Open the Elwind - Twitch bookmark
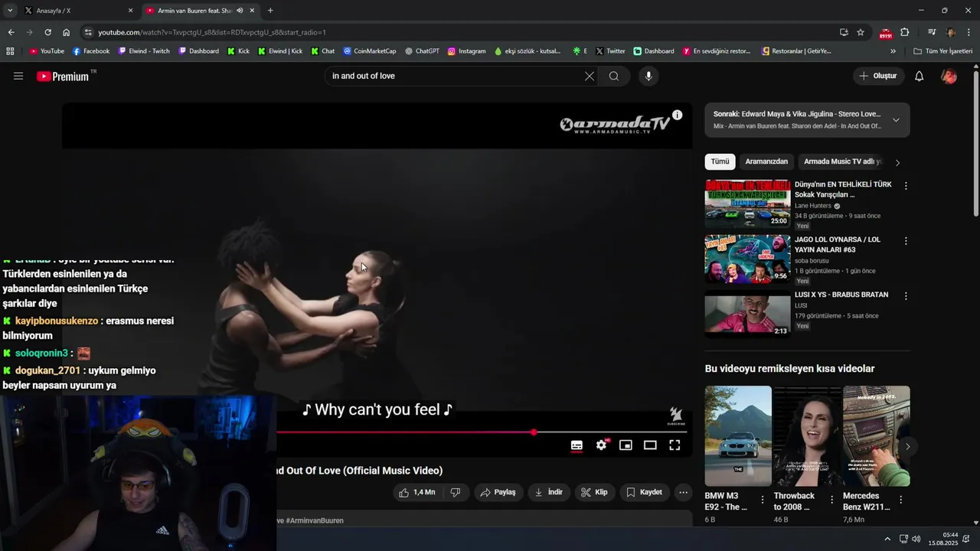 click(144, 51)
